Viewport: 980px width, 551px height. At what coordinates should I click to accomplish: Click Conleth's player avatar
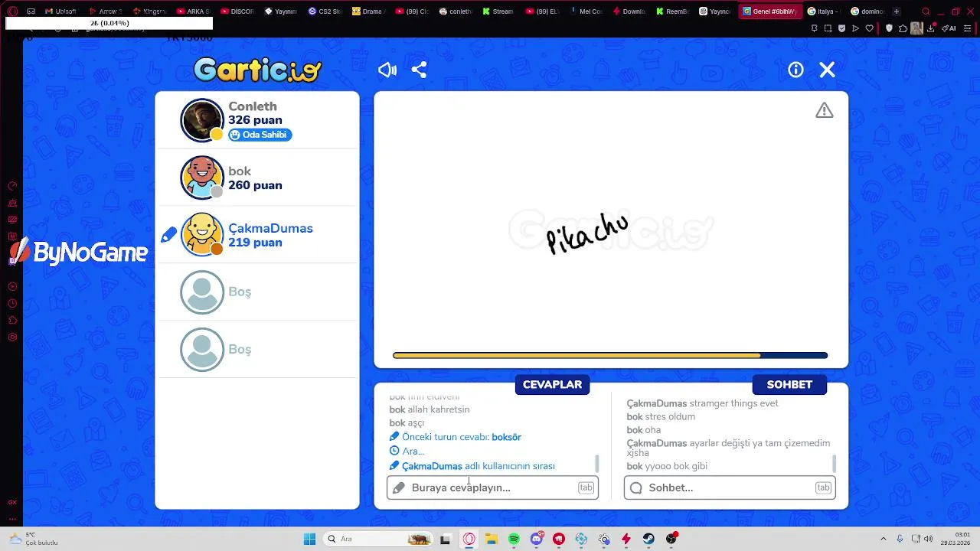202,120
